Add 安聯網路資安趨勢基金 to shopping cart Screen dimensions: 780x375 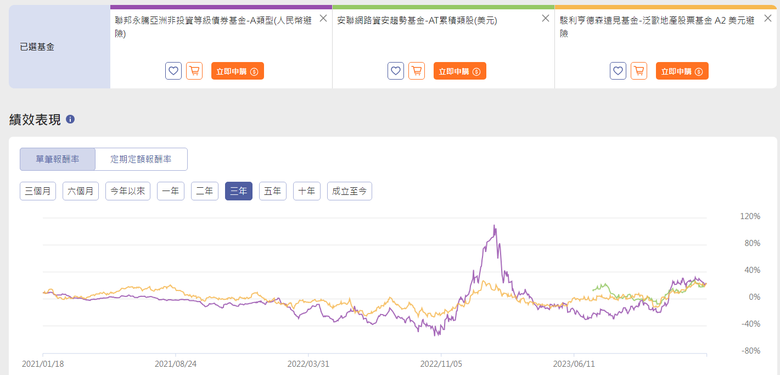click(x=416, y=71)
